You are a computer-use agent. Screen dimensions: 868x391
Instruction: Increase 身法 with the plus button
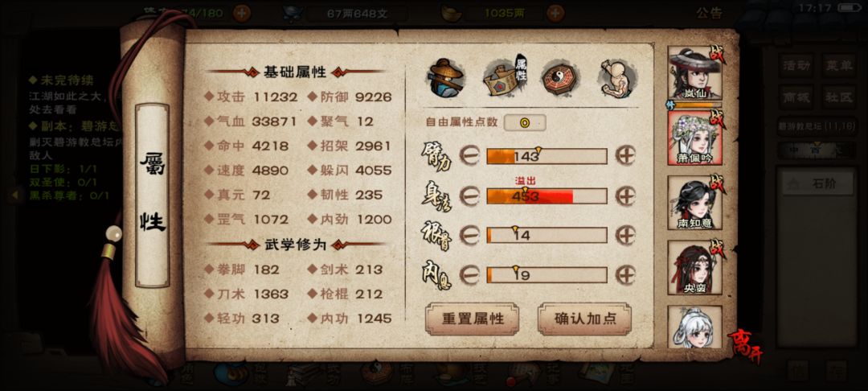(x=625, y=195)
